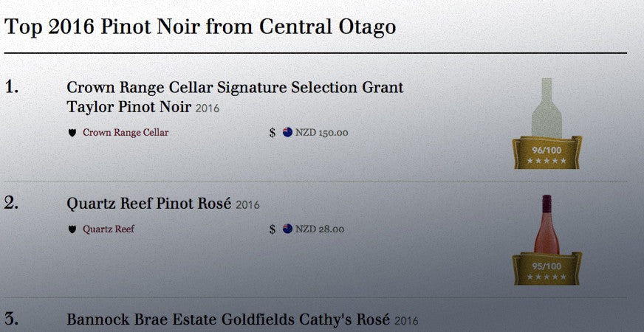Click the rank number 2 beside Quartz Reef
This screenshot has height=332, width=644.
pyautogui.click(x=11, y=204)
